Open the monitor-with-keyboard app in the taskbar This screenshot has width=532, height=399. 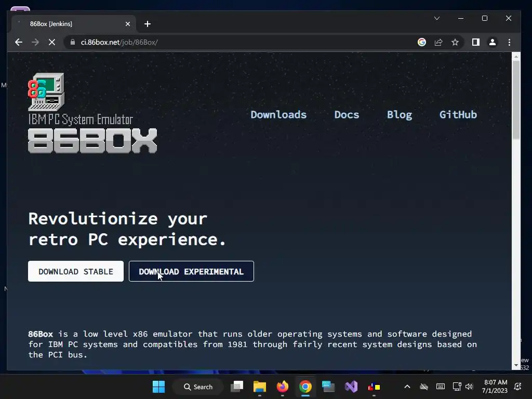click(x=328, y=387)
